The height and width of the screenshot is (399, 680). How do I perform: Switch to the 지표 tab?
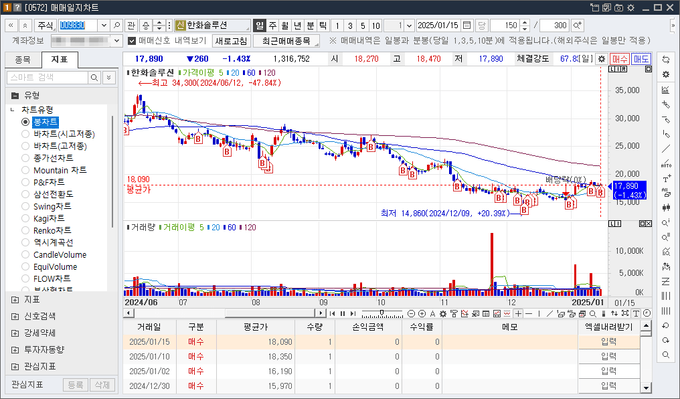(59, 59)
